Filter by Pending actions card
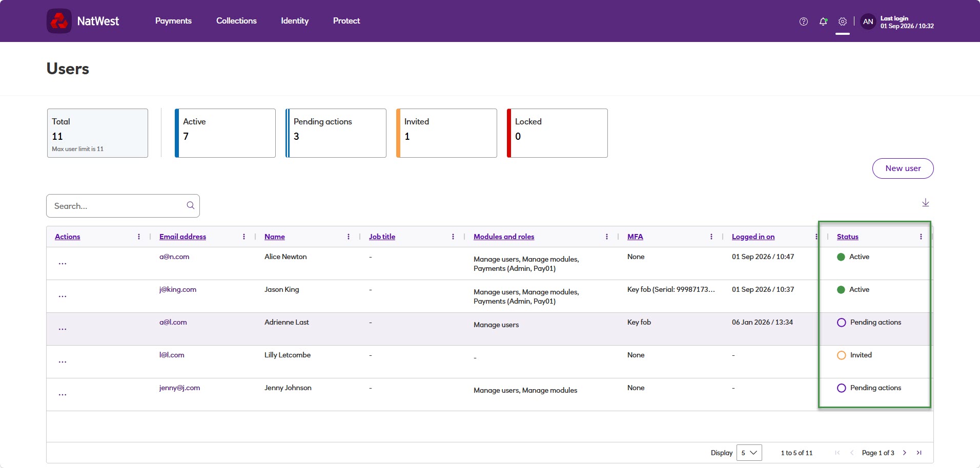Image resolution: width=980 pixels, height=468 pixels. point(336,133)
